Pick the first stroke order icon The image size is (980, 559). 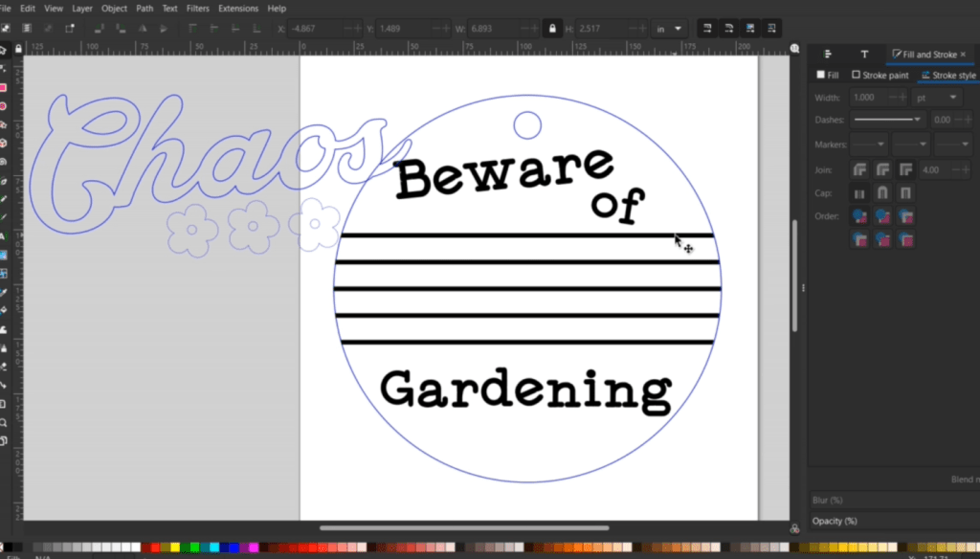859,216
